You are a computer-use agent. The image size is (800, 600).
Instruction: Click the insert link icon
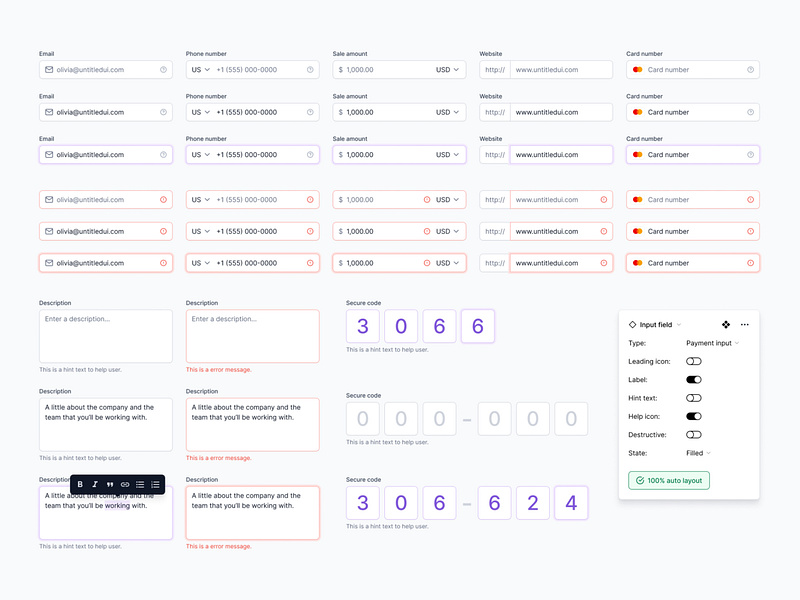124,484
